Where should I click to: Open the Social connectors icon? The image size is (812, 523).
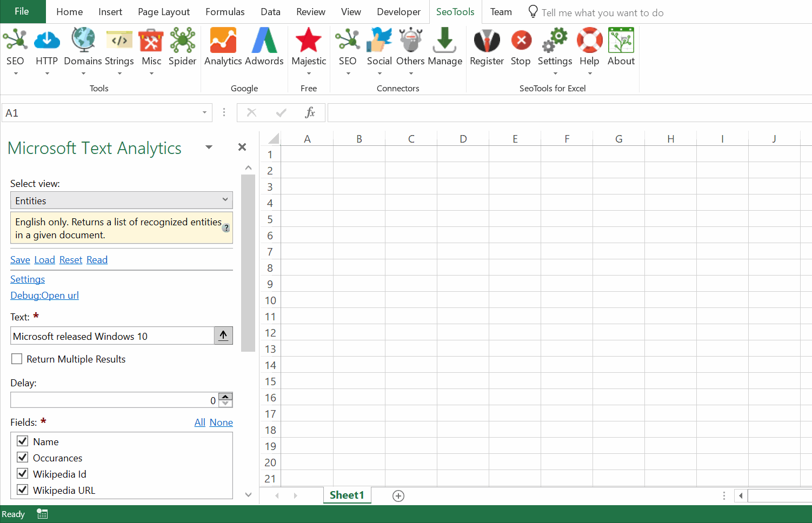click(380, 40)
